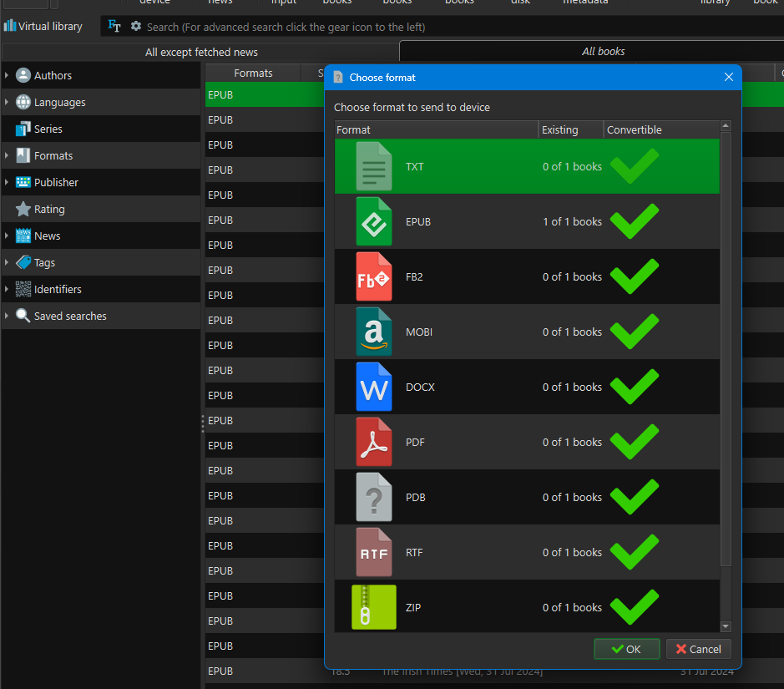Click the Choose format dialog title icon

pyautogui.click(x=338, y=77)
